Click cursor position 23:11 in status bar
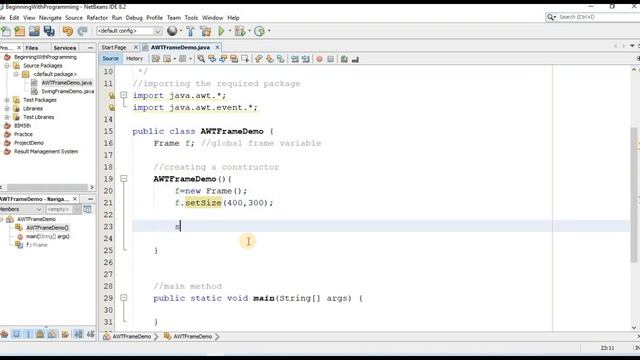The image size is (640, 360). tap(607, 348)
